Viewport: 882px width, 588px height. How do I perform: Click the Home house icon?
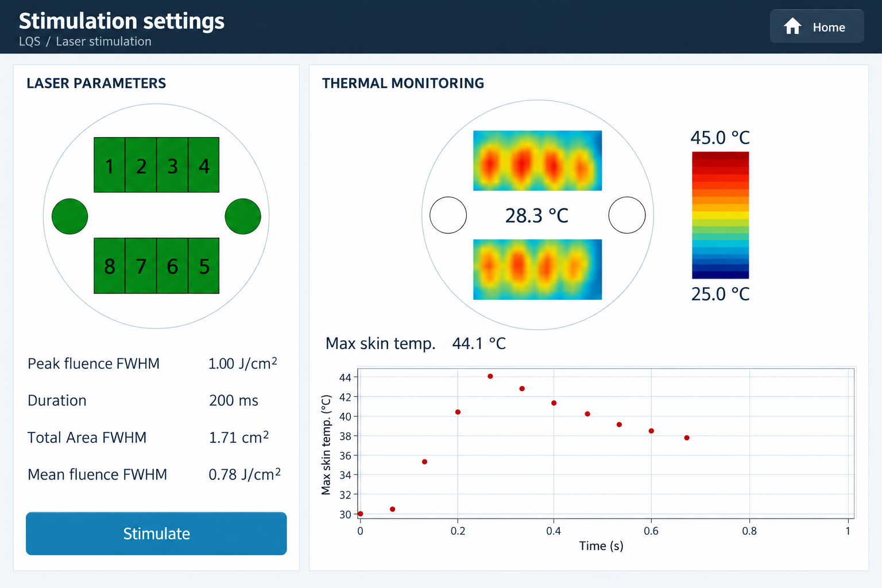[x=792, y=26]
